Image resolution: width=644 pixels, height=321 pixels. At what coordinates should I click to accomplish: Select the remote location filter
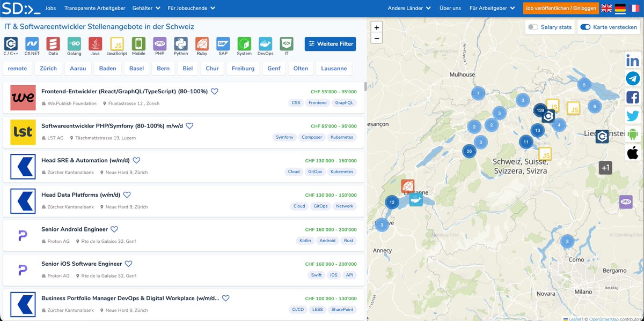click(x=17, y=69)
